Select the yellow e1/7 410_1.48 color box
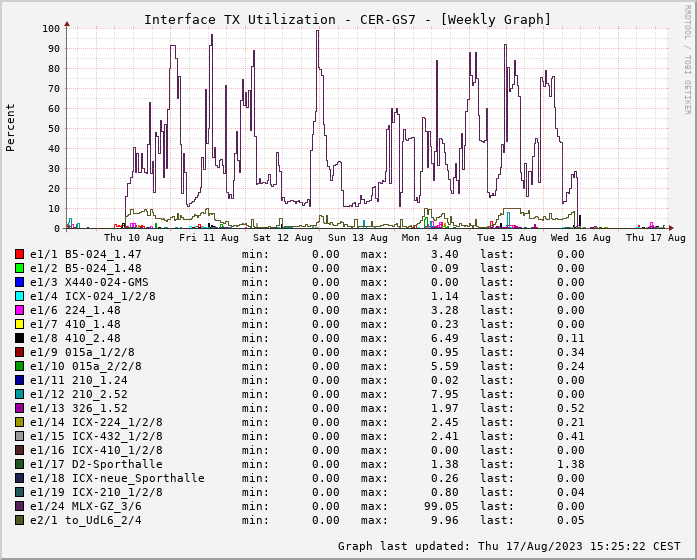The width and height of the screenshot is (697, 560). 20,325
